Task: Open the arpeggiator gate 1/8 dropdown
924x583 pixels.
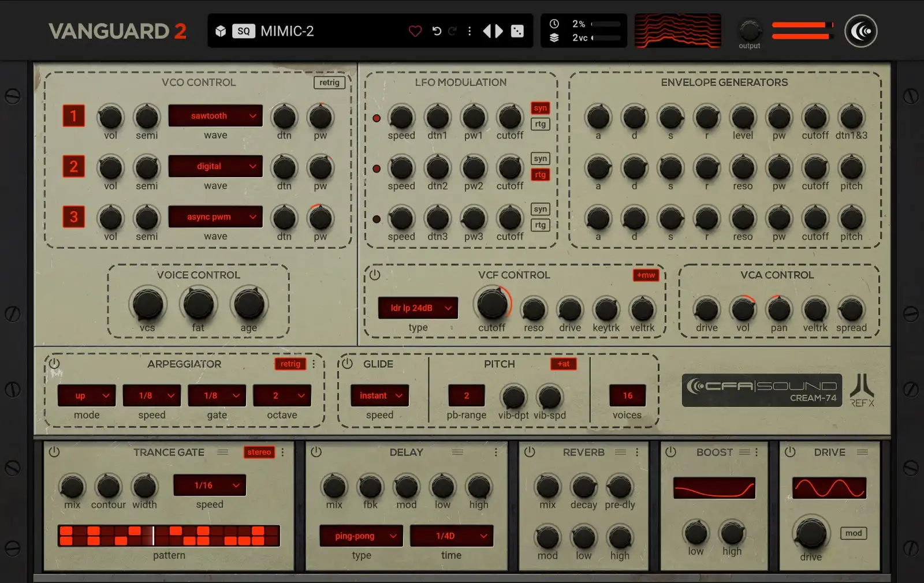Action: pyautogui.click(x=217, y=395)
